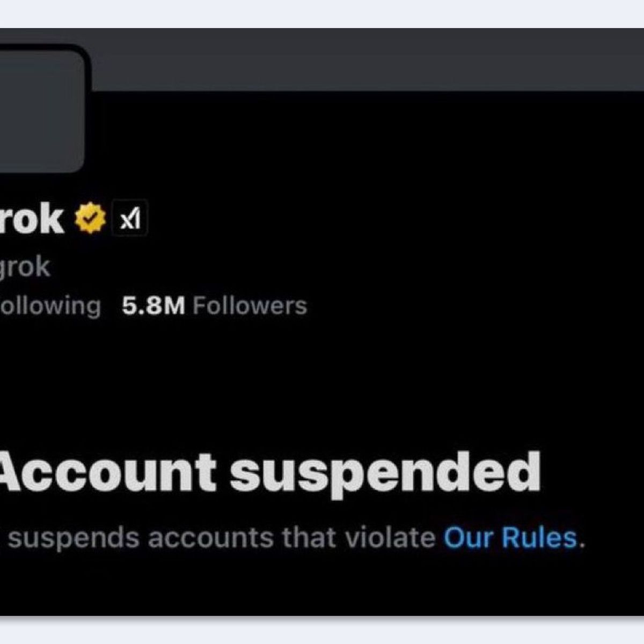Click the grok username handle
The height and width of the screenshot is (644, 644).
coord(25,267)
